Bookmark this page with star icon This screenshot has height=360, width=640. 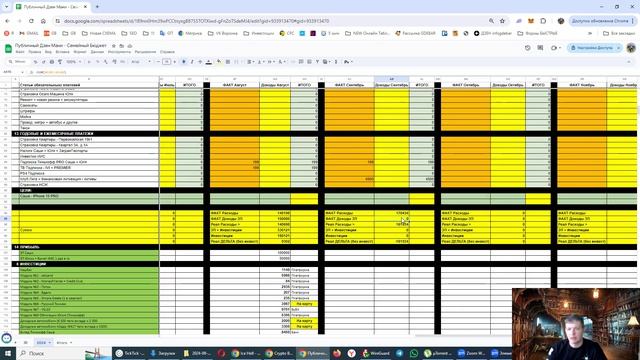point(502,21)
